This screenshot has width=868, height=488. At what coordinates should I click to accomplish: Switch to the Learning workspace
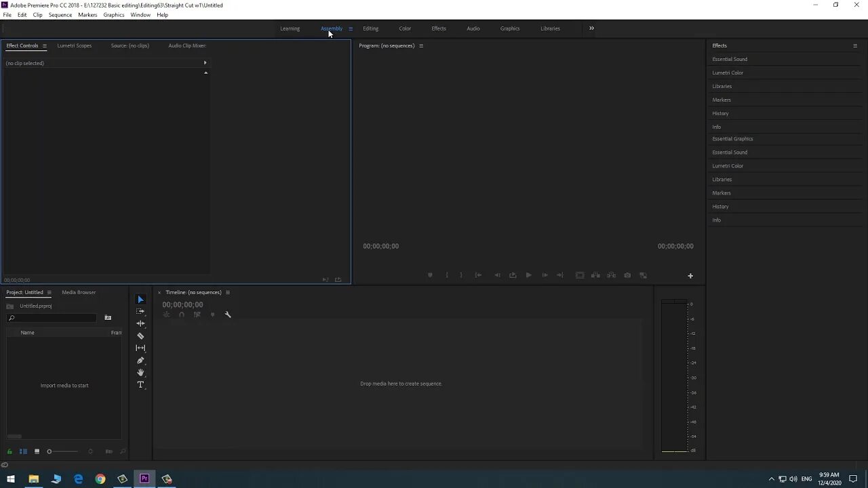290,28
